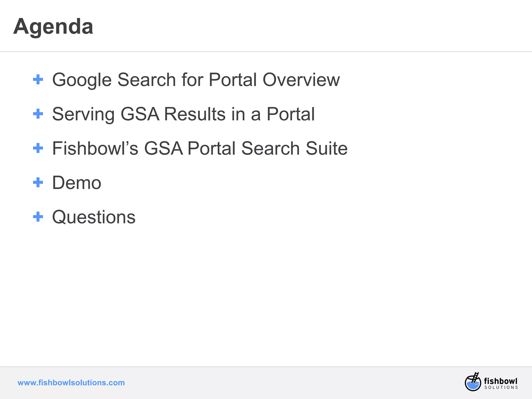Click the plus bullet next to Questions
The height and width of the screenshot is (399, 532).
coord(38,217)
